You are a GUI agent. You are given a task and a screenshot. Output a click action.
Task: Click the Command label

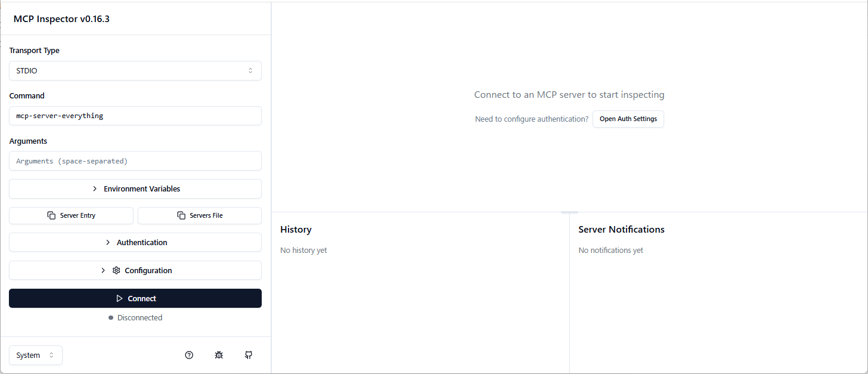pos(27,95)
